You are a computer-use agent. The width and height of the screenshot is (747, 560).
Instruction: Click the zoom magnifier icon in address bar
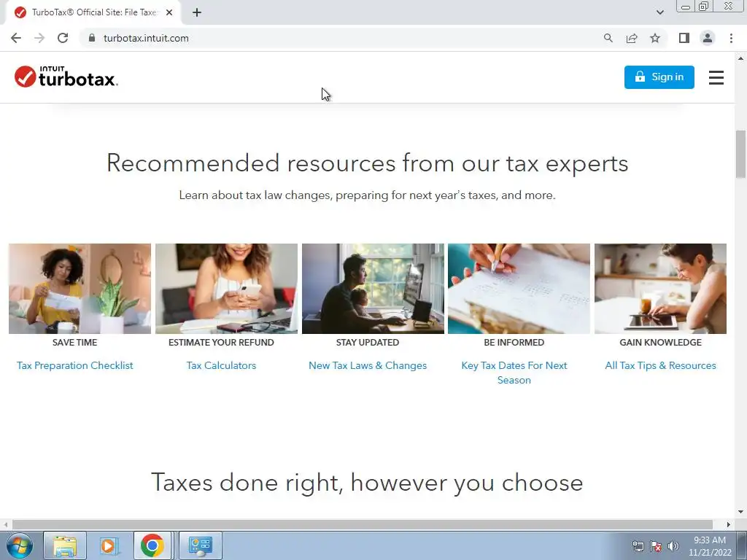(x=608, y=38)
